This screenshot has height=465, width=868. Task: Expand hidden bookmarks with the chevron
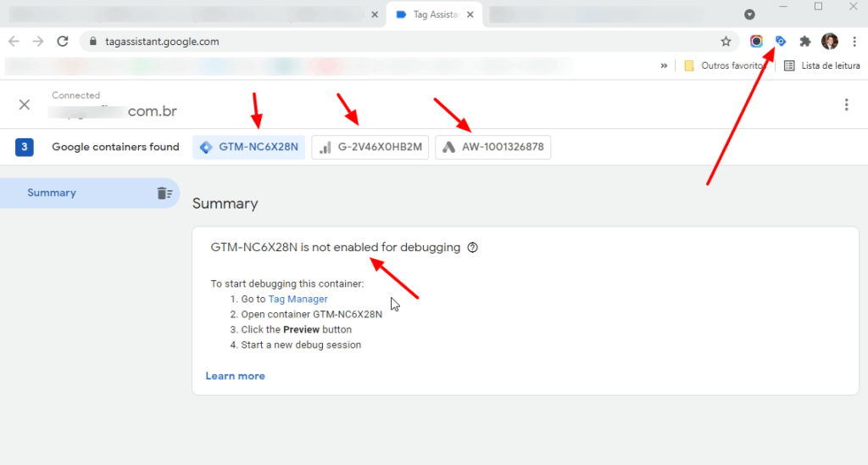pyautogui.click(x=664, y=65)
